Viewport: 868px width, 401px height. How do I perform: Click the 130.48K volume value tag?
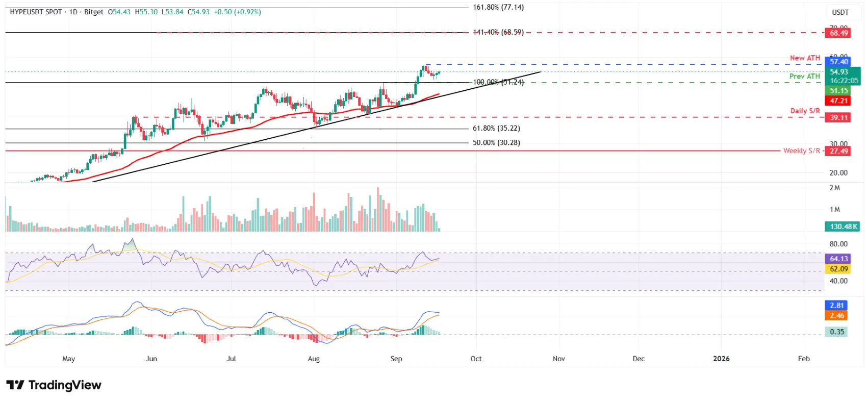click(x=843, y=227)
